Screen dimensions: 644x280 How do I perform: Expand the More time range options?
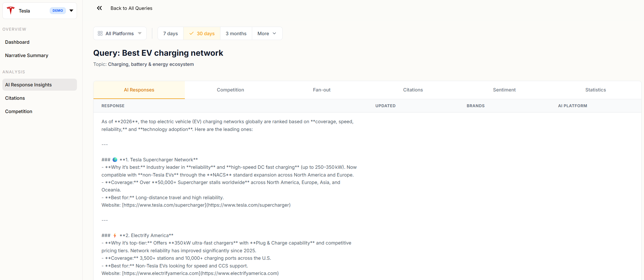pos(267,34)
